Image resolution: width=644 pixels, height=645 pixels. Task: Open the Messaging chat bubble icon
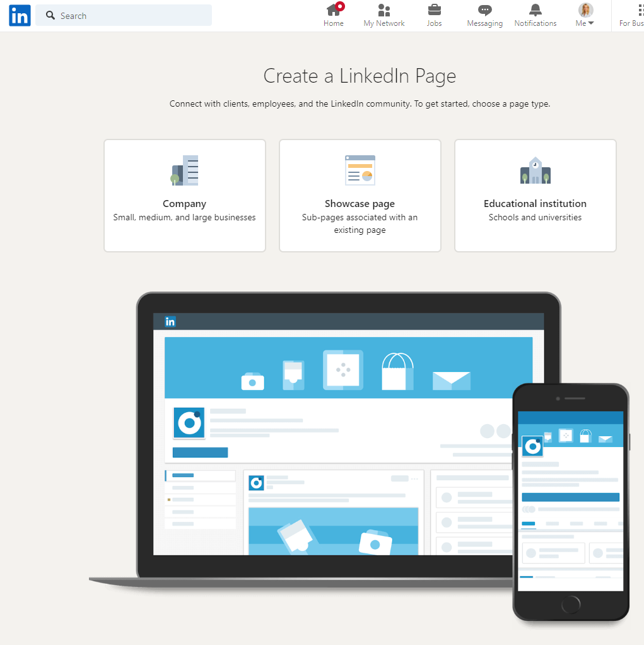coord(485,10)
